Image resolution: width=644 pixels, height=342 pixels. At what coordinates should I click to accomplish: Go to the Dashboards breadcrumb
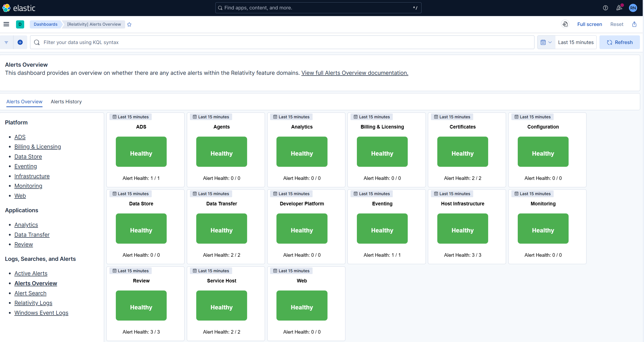pyautogui.click(x=46, y=24)
